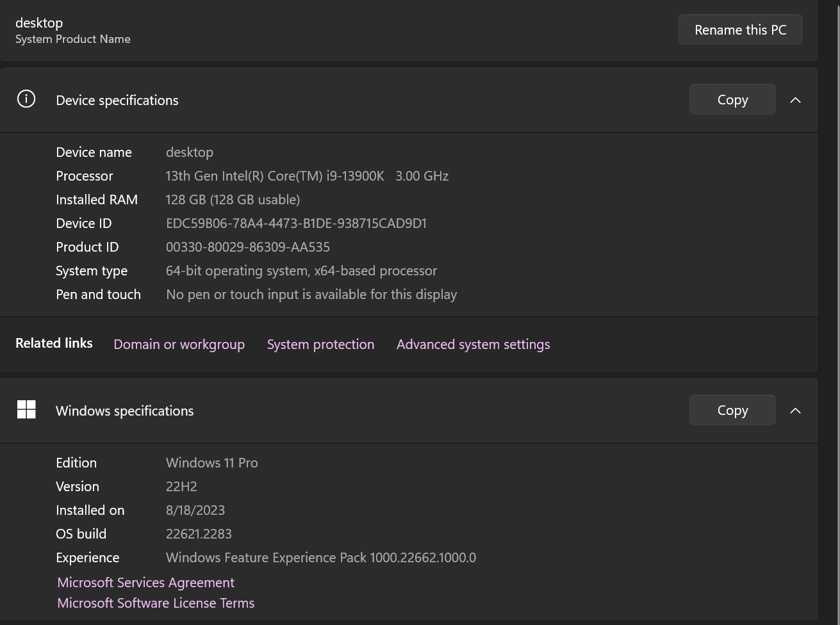Select the processor value 13th Gen Intel Core i9-13900K
Screen dimensions: 840x625
click(x=307, y=176)
